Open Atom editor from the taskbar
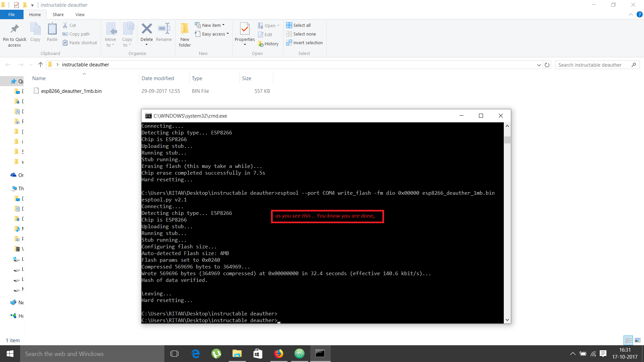This screenshot has height=362, width=644. 300,354
